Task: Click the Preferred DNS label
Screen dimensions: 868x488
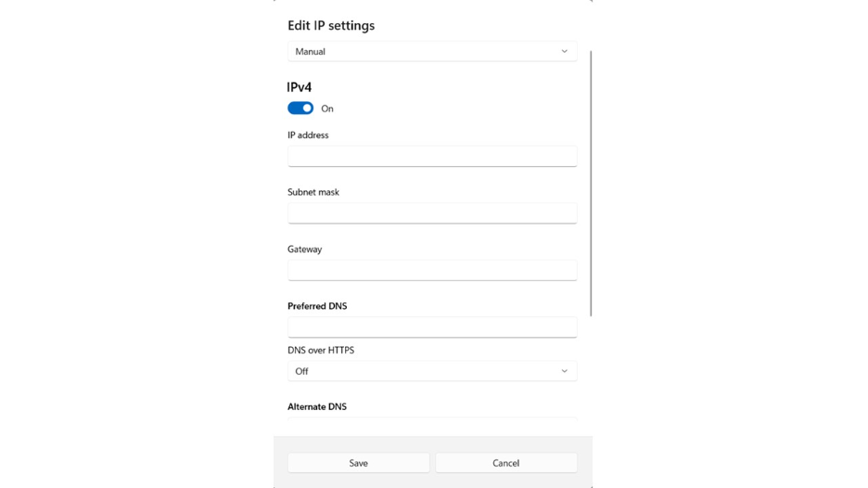Action: tap(317, 306)
